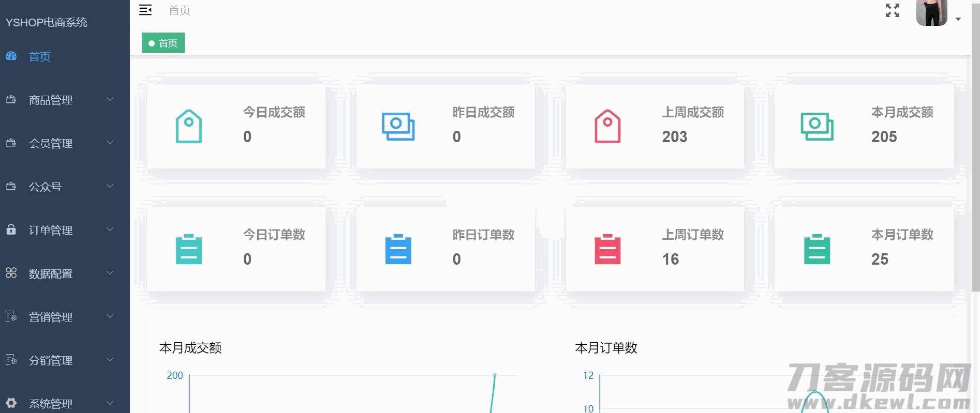Click the page vertical scrollbar
980x413 pixels.
pos(975,155)
